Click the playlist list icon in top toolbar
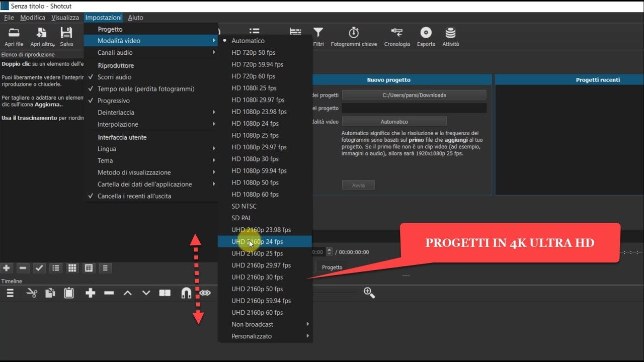This screenshot has width=644, height=362. click(255, 33)
